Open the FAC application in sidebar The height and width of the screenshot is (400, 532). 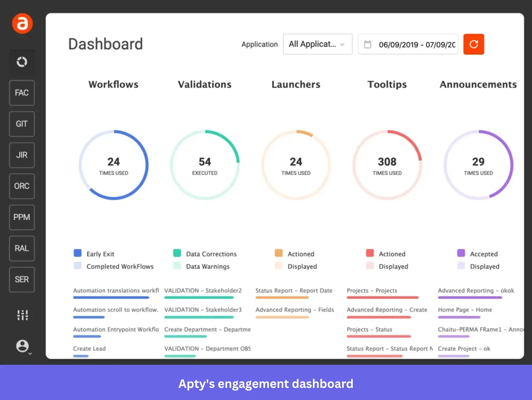pos(22,93)
